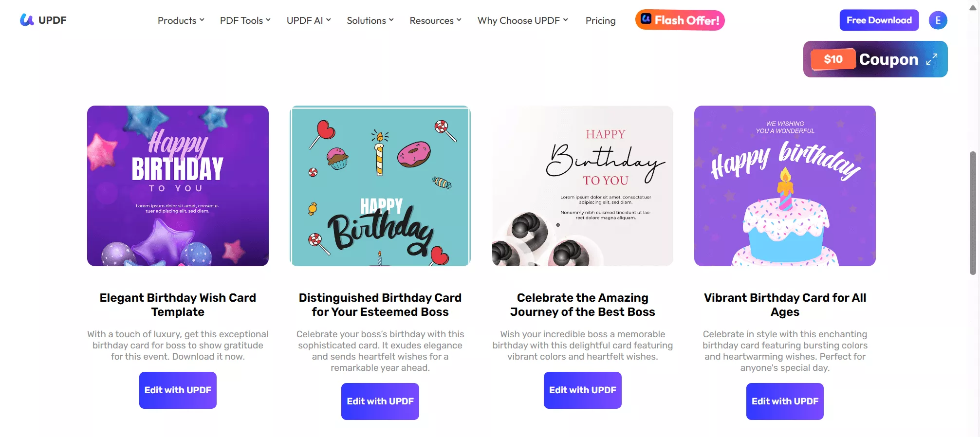This screenshot has width=980, height=437.
Task: Click the Flash Offer badge
Action: click(x=680, y=20)
